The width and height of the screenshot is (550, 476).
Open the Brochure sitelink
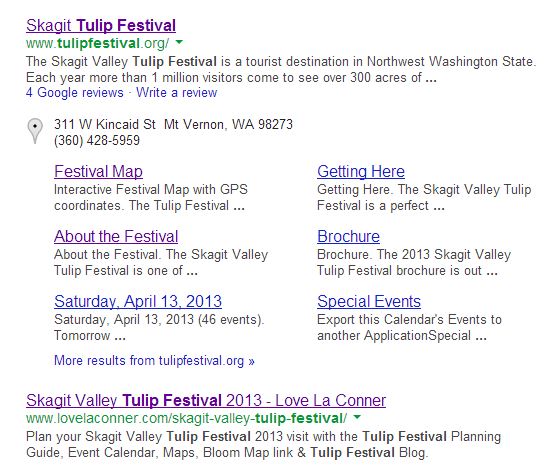(348, 236)
